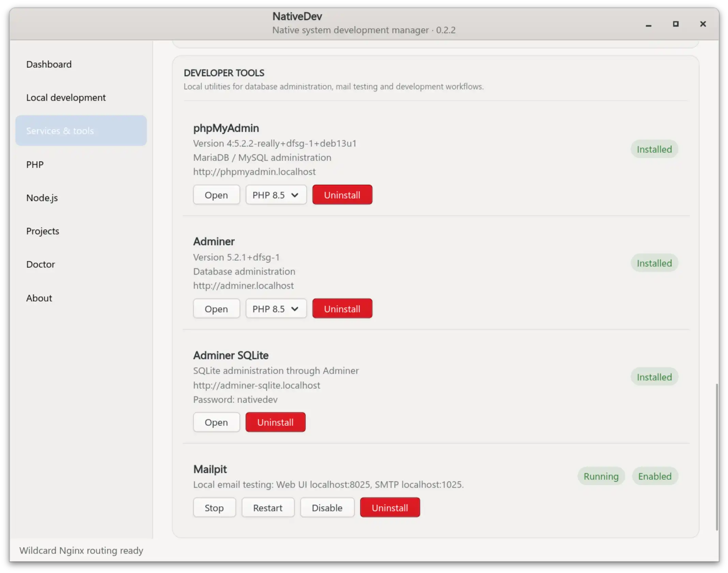The image size is (728, 573).
Task: Click the Mailpit local email testing description
Action: coord(329,484)
